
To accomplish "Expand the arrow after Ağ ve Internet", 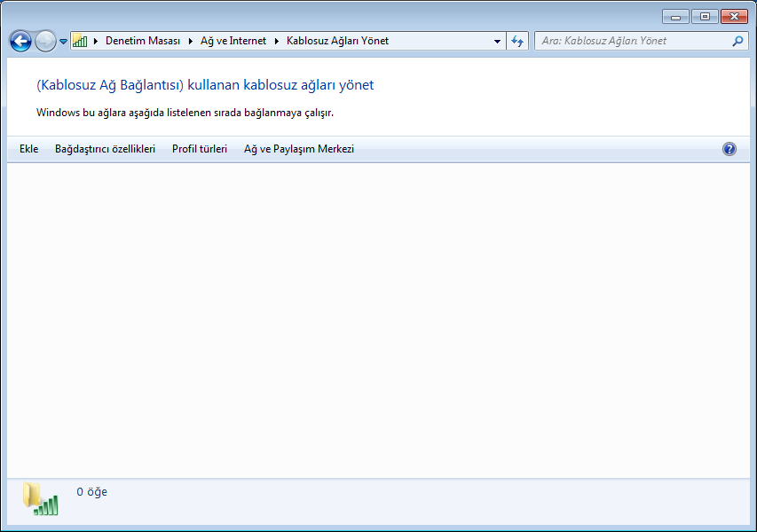I will pyautogui.click(x=277, y=41).
